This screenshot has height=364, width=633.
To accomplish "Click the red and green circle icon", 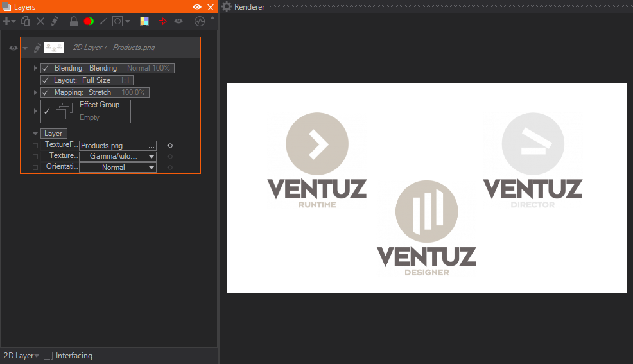I will coord(89,21).
